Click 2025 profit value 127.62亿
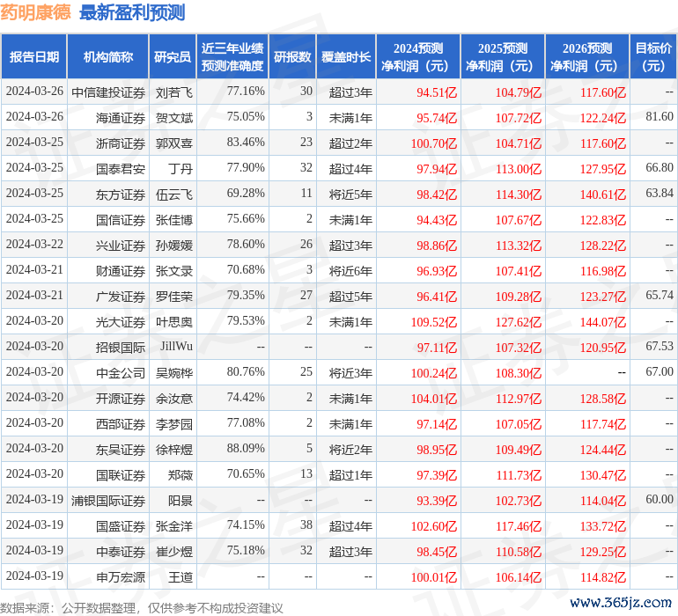This screenshot has width=678, height=616. click(519, 322)
